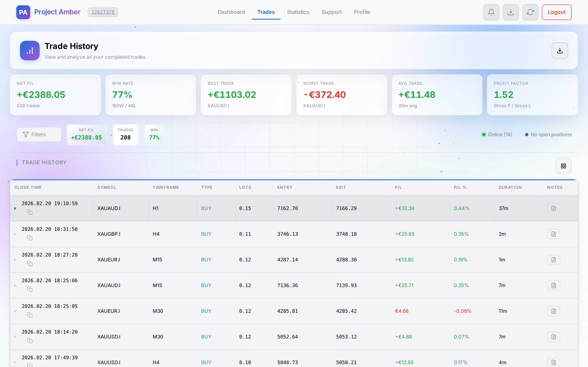Expand the XAUUSD.I M30 trade details
This screenshot has height=367, width=588.
click(15, 337)
